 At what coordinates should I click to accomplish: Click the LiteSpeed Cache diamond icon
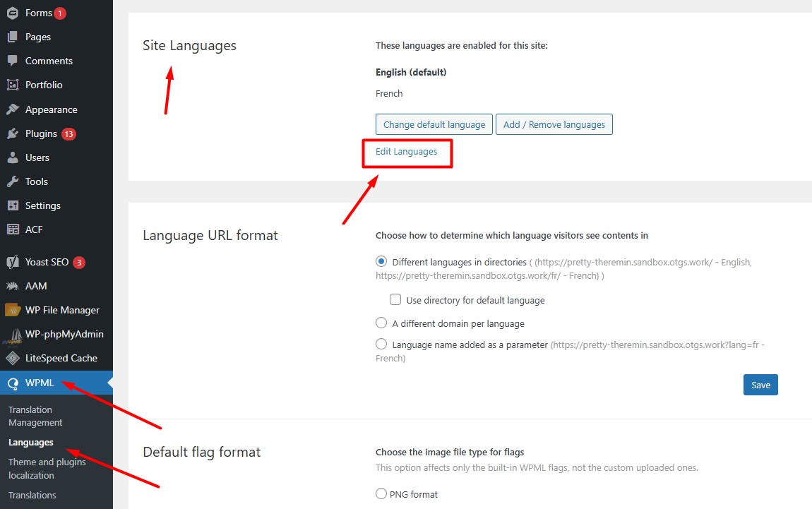click(x=13, y=358)
